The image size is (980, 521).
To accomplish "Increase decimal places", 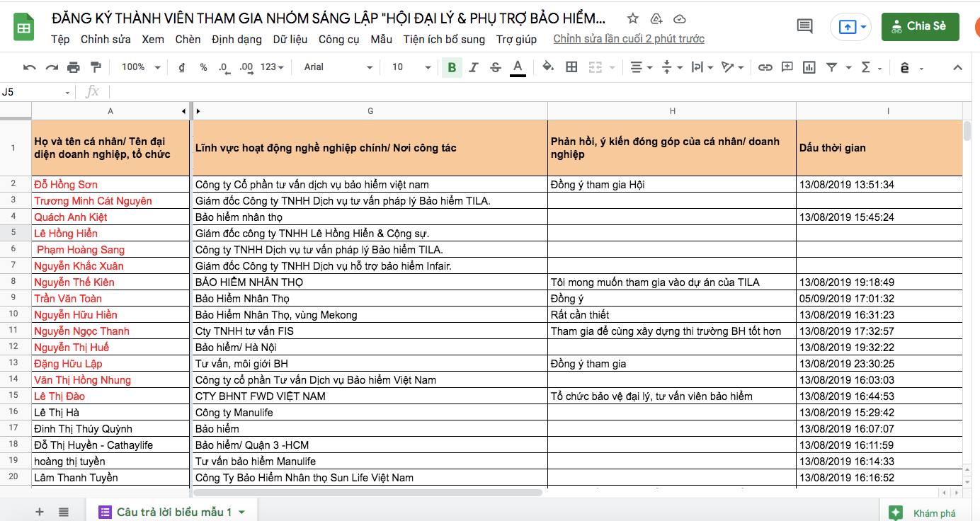I will pos(246,67).
